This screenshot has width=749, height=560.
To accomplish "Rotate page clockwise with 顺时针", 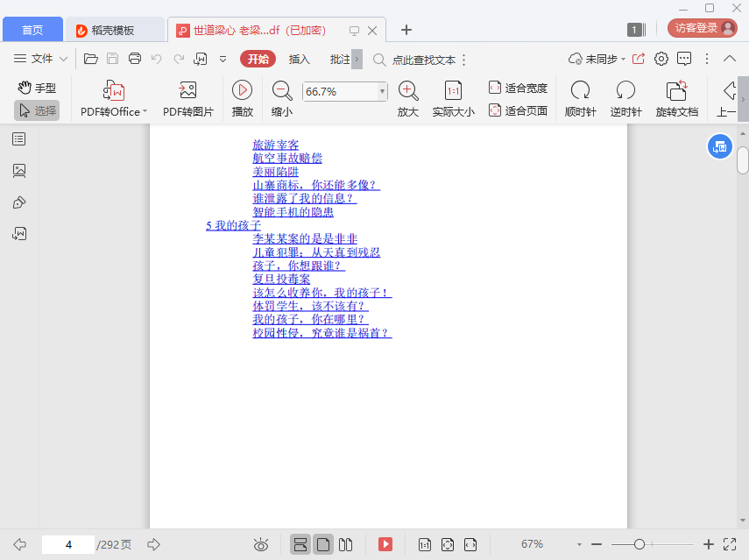I will (580, 90).
